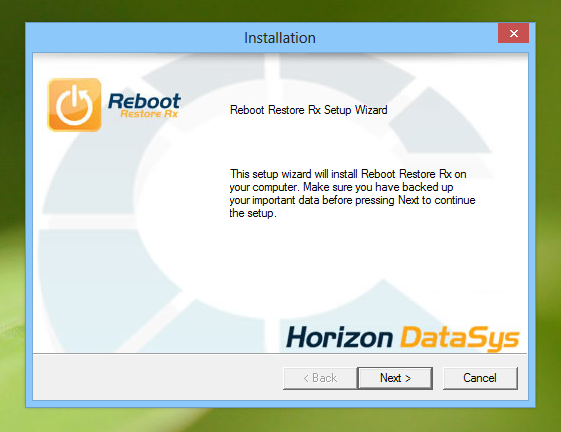561x432 pixels.
Task: Click the orange "Restore Rx" logo subtitle
Action: tap(149, 114)
